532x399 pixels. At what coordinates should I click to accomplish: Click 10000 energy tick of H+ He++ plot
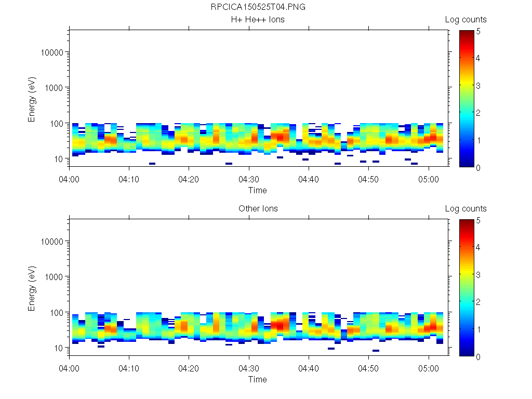coord(52,52)
